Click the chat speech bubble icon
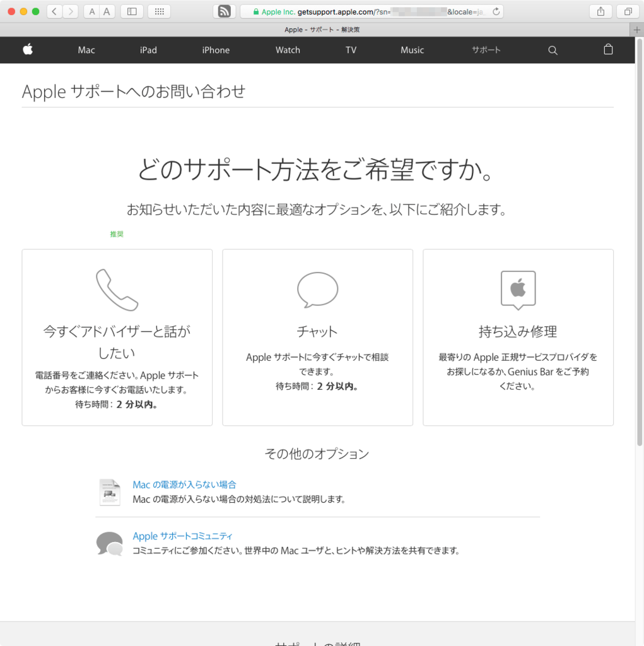Screen dimensions: 644x646 click(318, 290)
